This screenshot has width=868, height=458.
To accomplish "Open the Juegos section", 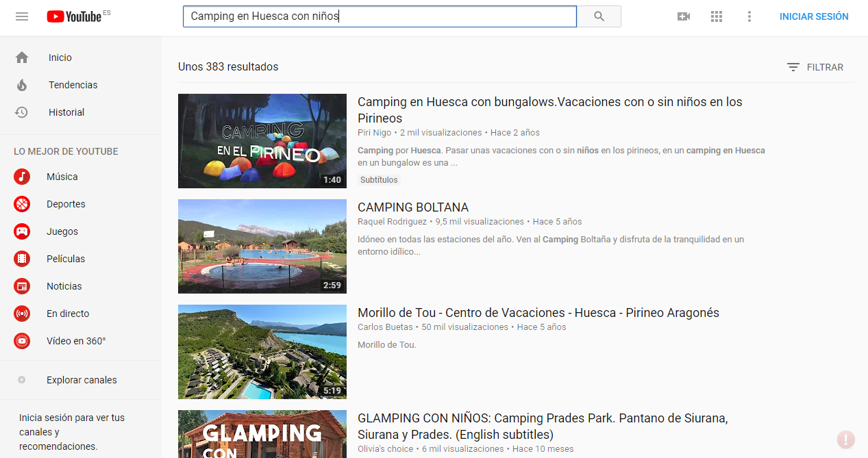I will point(61,231).
